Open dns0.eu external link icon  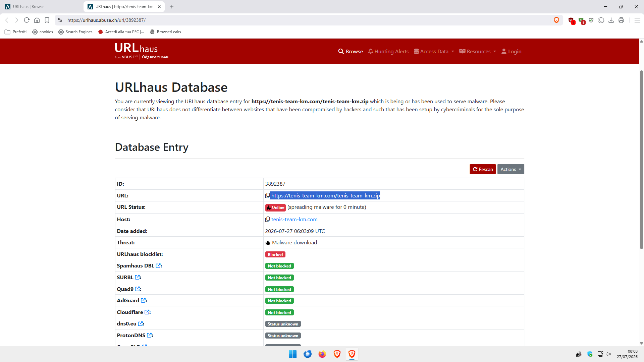[x=141, y=324]
